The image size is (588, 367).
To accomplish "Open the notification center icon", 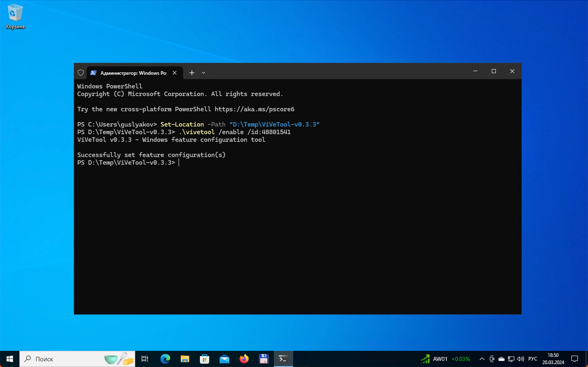I will tap(575, 359).
